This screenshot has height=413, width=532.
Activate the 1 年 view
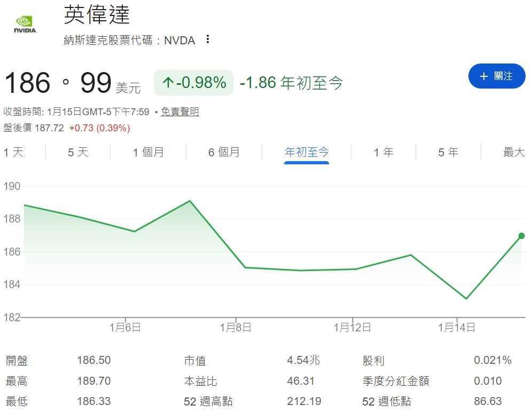(383, 152)
